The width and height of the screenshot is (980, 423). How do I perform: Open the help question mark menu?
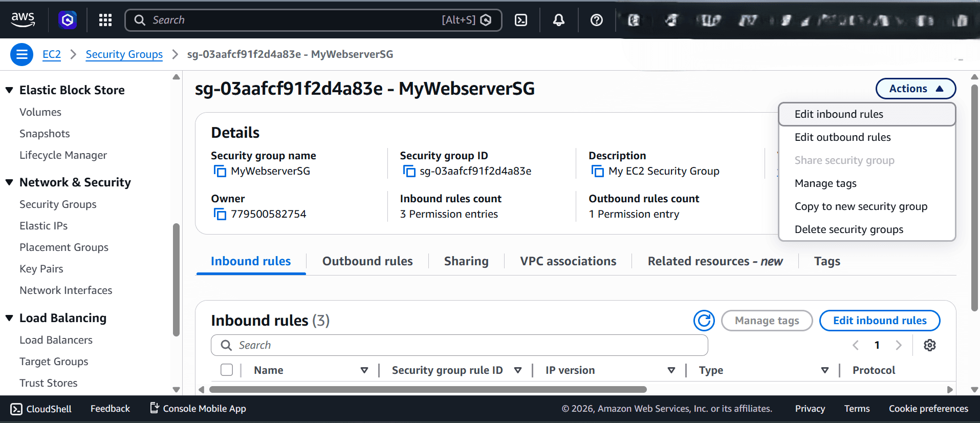(597, 20)
